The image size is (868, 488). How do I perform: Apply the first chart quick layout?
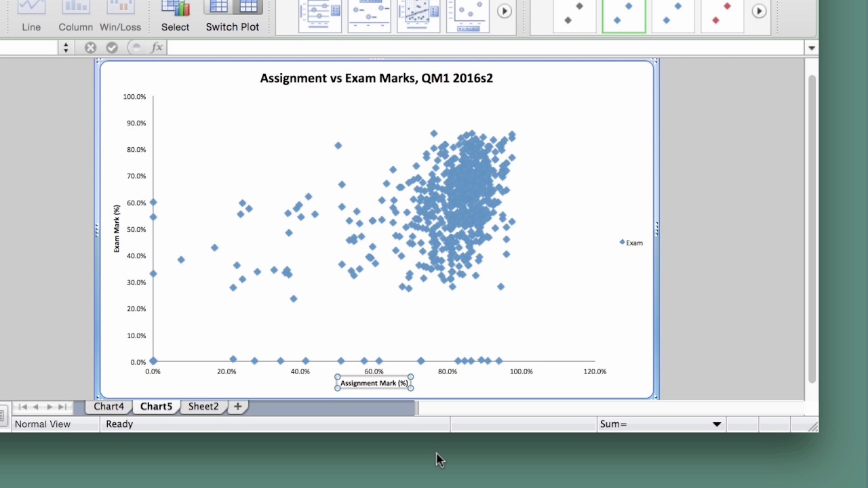pos(319,15)
